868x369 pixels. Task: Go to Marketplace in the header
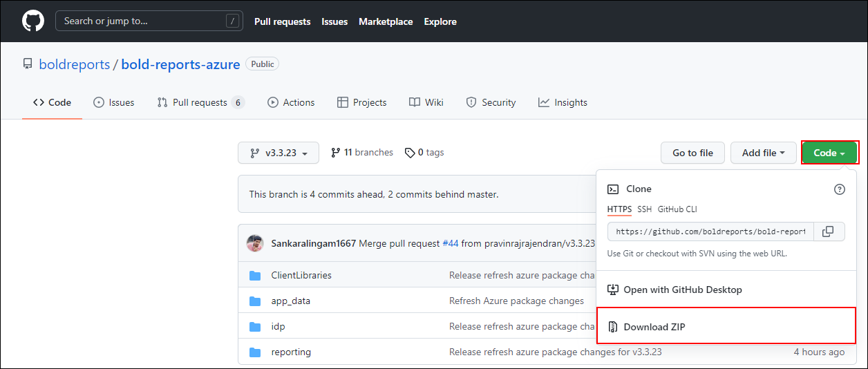tap(386, 21)
